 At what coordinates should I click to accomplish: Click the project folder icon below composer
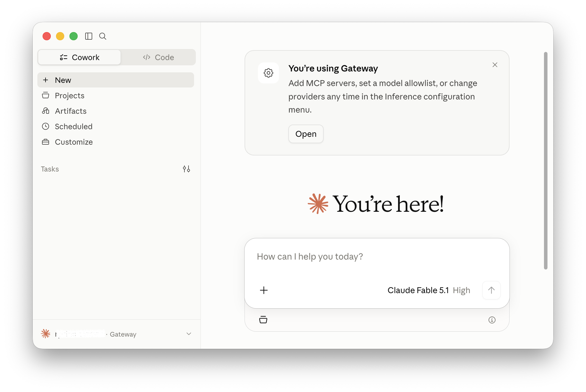coord(263,320)
